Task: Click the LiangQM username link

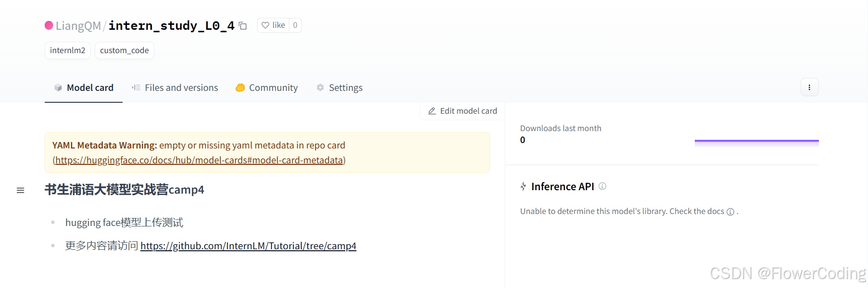Action: 78,26
